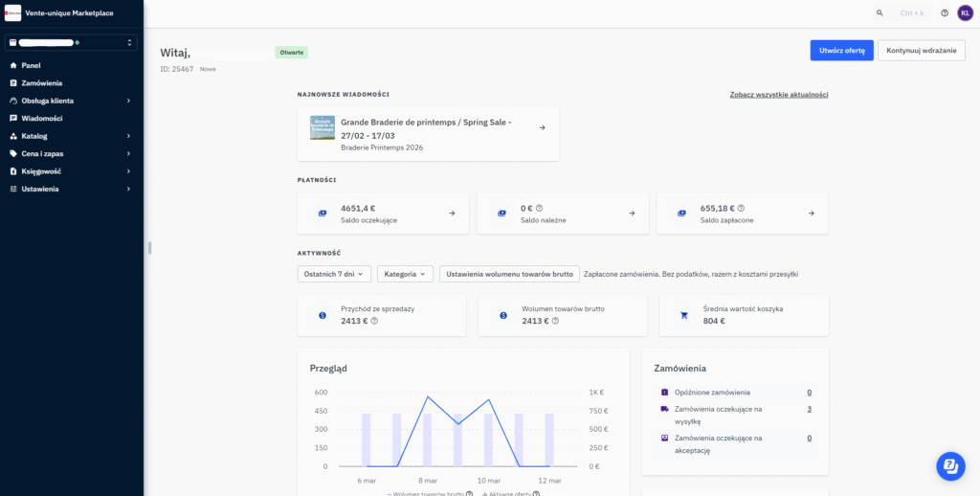Expand Ustawienia submenu chevron
The width and height of the screenshot is (980, 496).
click(x=129, y=189)
